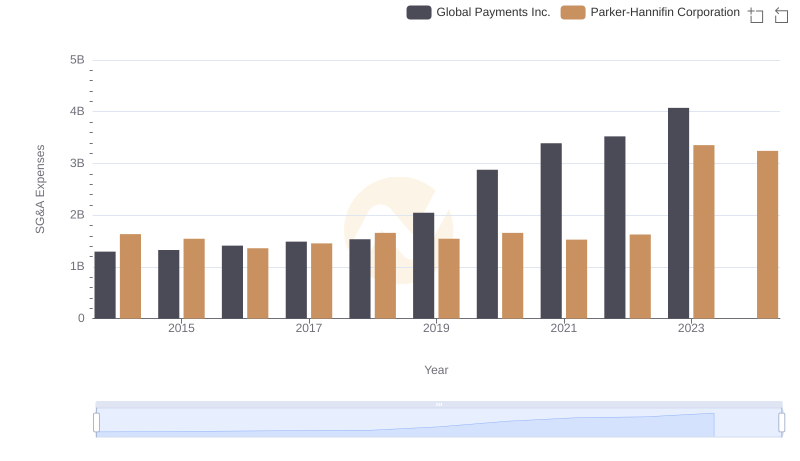This screenshot has width=800, height=461.
Task: Click Global Payments 2017 dark bar
Action: [x=296, y=280]
